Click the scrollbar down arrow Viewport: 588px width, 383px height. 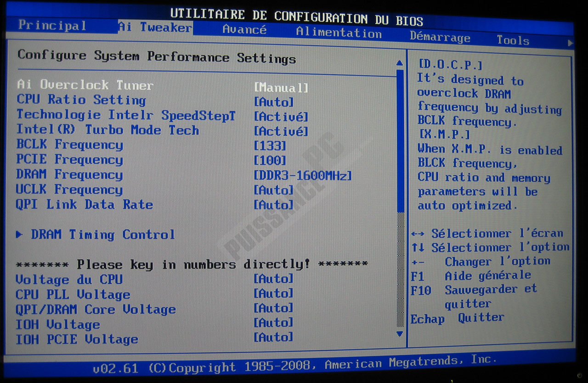[399, 334]
